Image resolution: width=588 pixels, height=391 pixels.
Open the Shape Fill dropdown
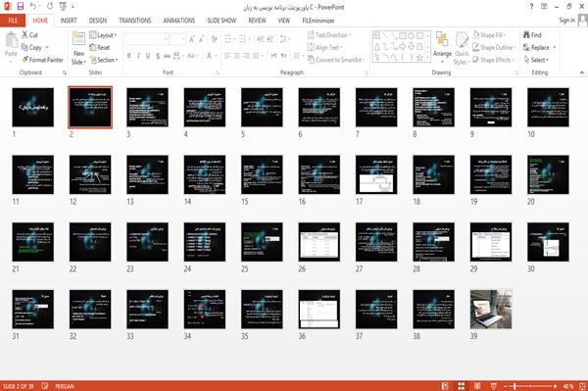(x=490, y=35)
